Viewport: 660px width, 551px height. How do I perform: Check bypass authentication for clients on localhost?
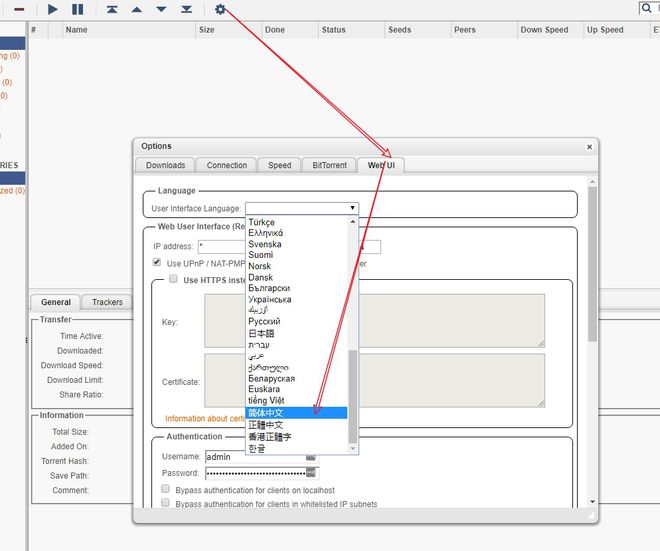pyautogui.click(x=166, y=490)
